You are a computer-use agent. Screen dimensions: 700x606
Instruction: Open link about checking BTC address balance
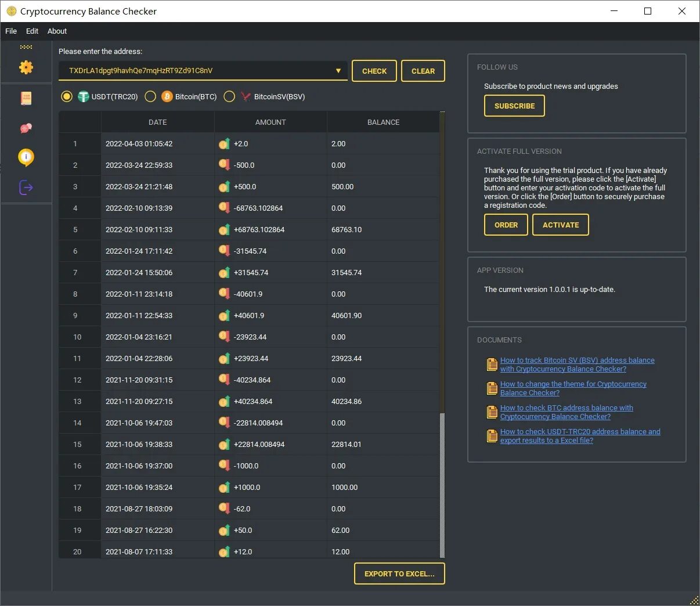pyautogui.click(x=567, y=412)
